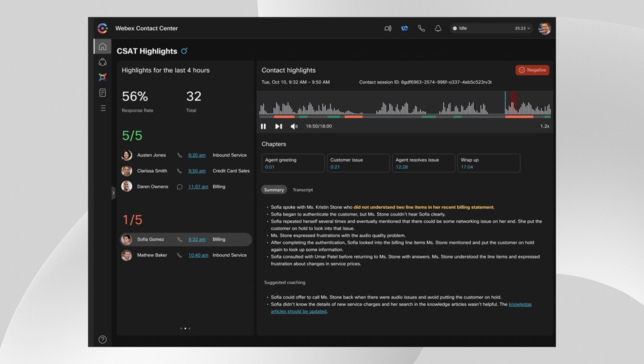Open the Home icon in sidebar
Viewport: 644px width, 364px height.
coord(103,46)
